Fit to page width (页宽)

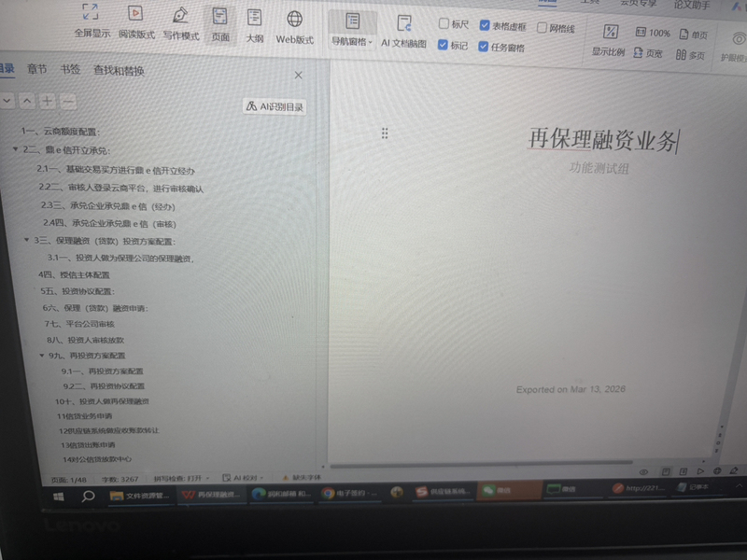pyautogui.click(x=648, y=53)
